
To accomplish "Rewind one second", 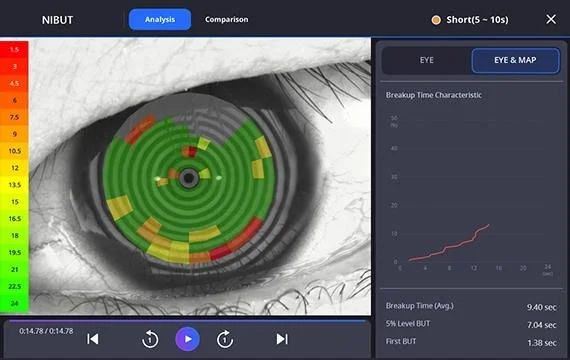I will point(150,339).
